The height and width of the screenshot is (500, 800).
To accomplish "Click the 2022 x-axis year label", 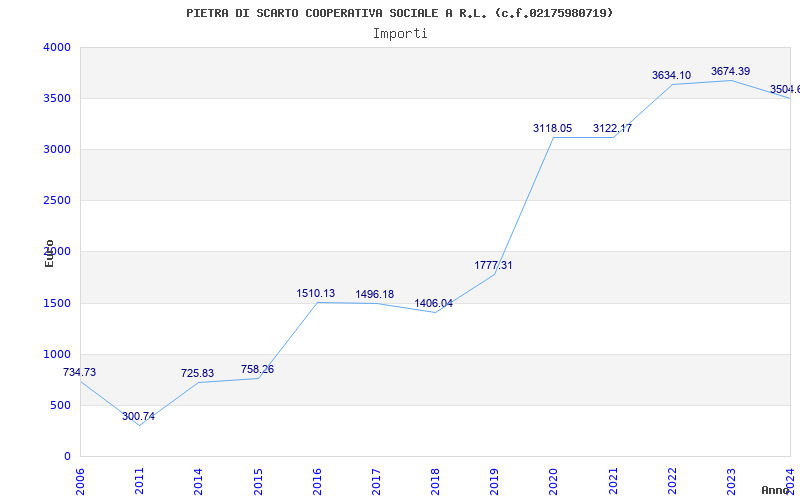I will [x=672, y=482].
